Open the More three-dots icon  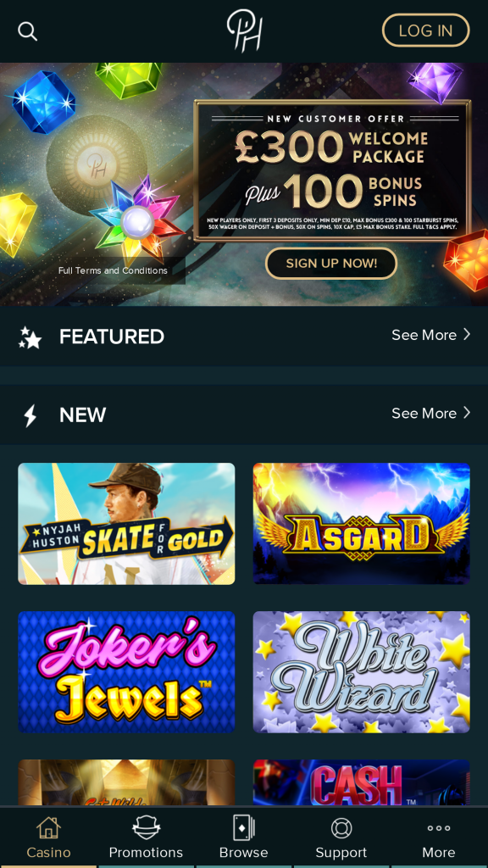click(x=439, y=828)
